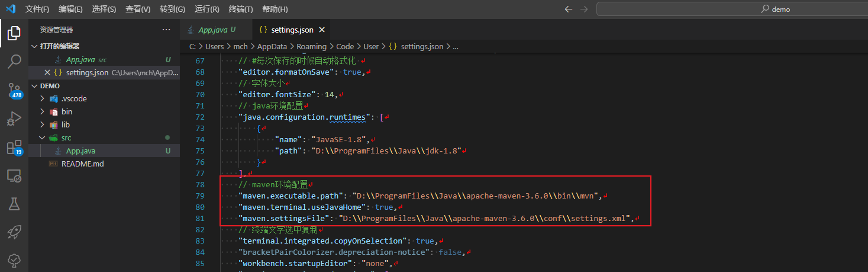The width and height of the screenshot is (868, 272).
Task: Click Users in the breadcrumb path
Action: [x=215, y=46]
